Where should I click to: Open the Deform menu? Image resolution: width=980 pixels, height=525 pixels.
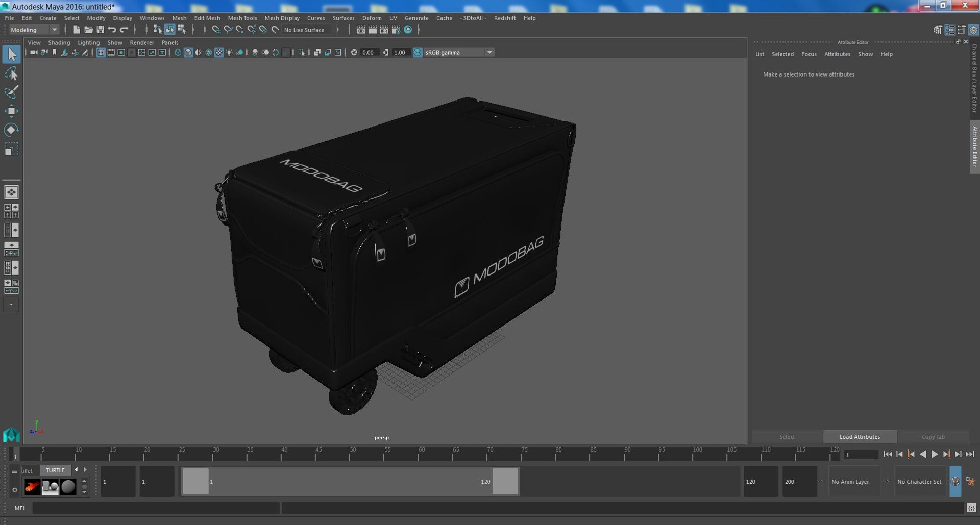point(372,18)
